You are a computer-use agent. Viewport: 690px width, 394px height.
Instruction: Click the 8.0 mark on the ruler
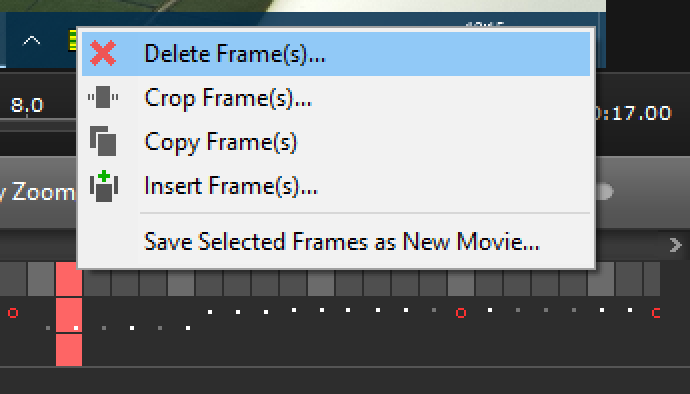[27, 106]
